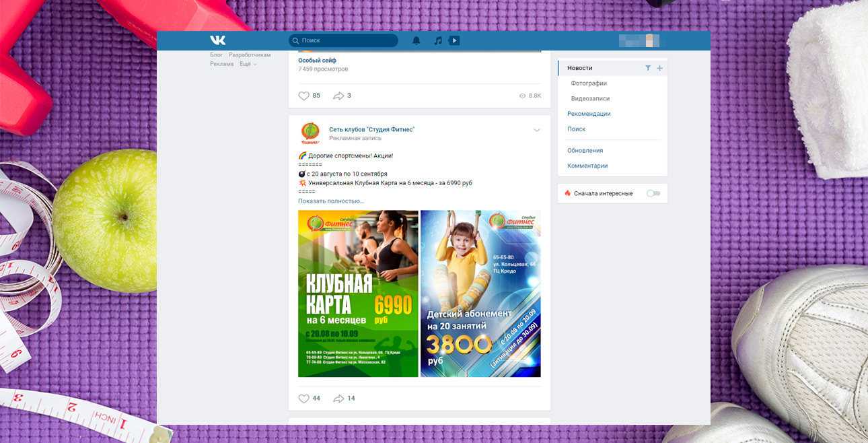Open the green Клубная карта image
Image resolution: width=868 pixels, height=443 pixels.
(x=358, y=294)
